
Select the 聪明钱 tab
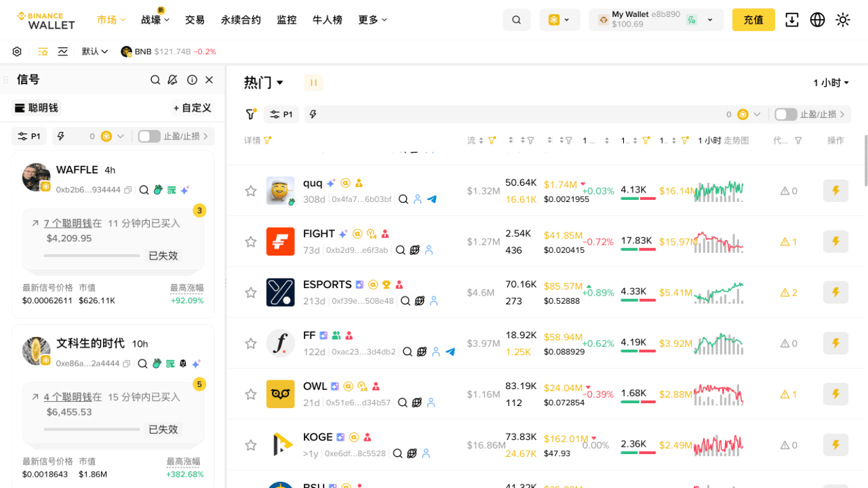(x=36, y=108)
